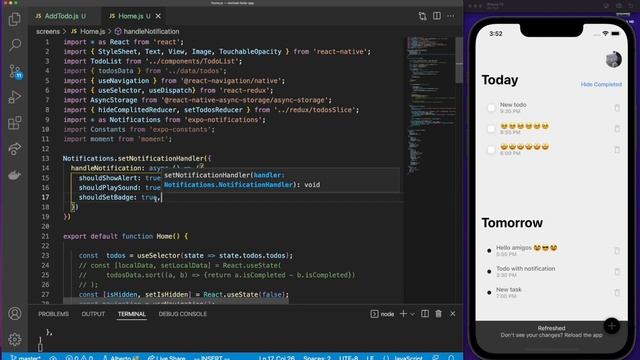Check the New todo checkbox
This screenshot has height=360, width=640.
491,108
